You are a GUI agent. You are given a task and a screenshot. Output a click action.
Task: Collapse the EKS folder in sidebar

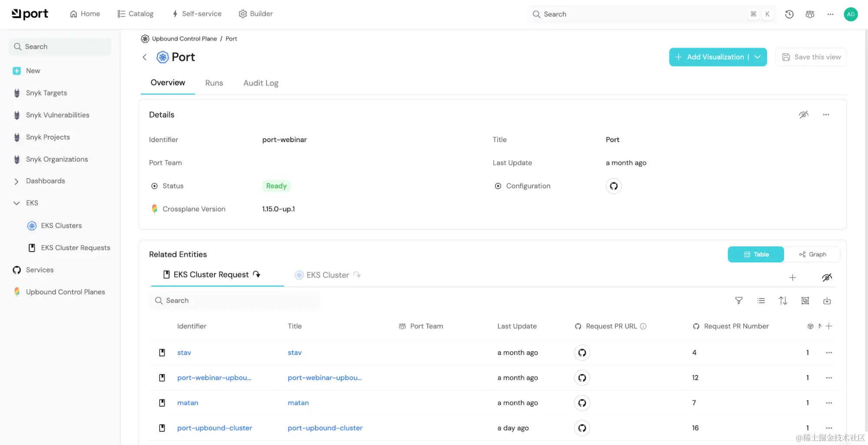pos(17,203)
